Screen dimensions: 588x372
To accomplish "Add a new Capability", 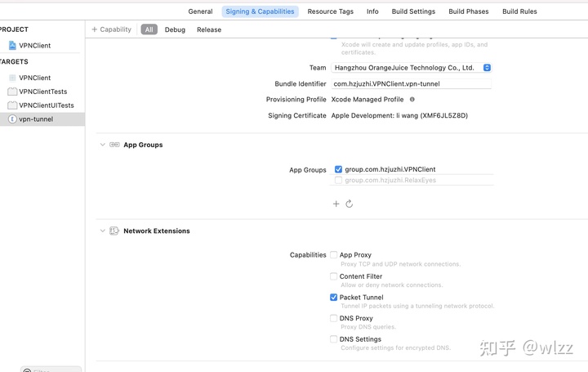I will point(111,29).
